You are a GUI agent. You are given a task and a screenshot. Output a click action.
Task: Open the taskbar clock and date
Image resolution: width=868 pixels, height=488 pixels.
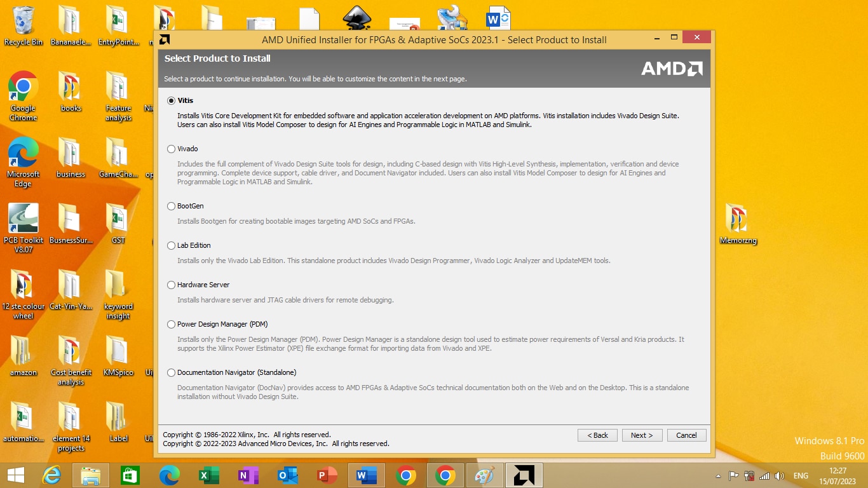pos(838,476)
